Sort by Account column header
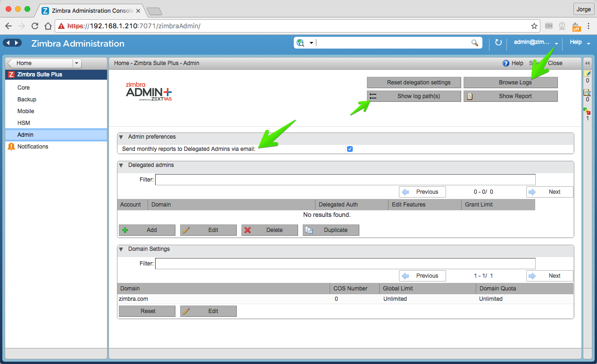The width and height of the screenshot is (597, 364). tap(133, 205)
